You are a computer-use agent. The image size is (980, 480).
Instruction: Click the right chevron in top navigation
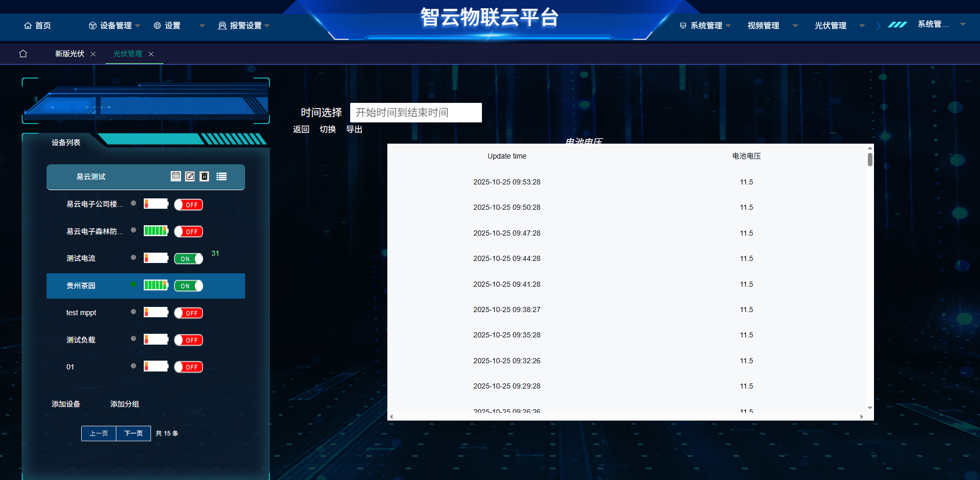[x=878, y=26]
